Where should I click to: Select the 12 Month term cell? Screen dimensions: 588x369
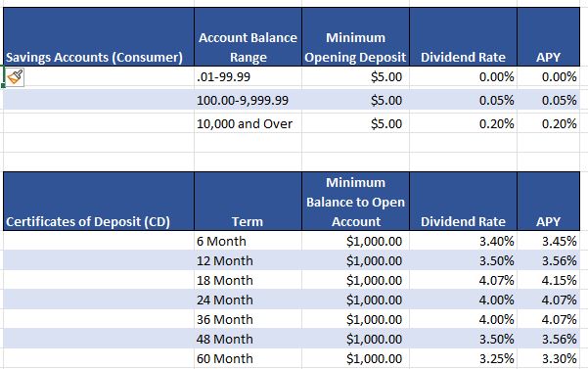pyautogui.click(x=248, y=260)
